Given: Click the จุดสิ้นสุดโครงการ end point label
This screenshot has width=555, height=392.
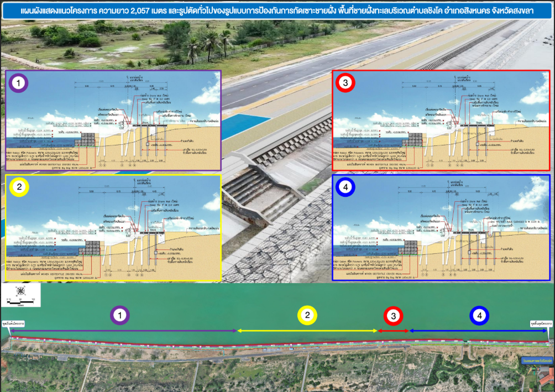Looking at the screenshot, I should click(x=538, y=322).
